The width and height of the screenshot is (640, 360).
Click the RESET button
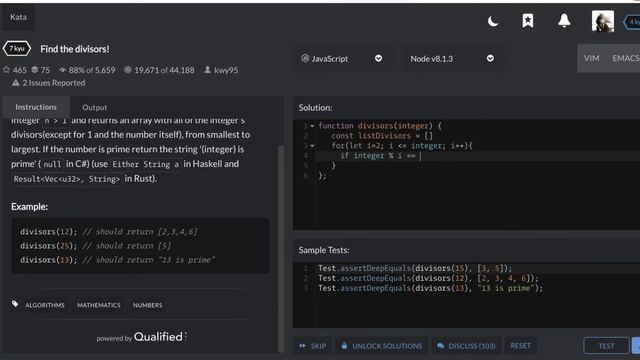(521, 346)
